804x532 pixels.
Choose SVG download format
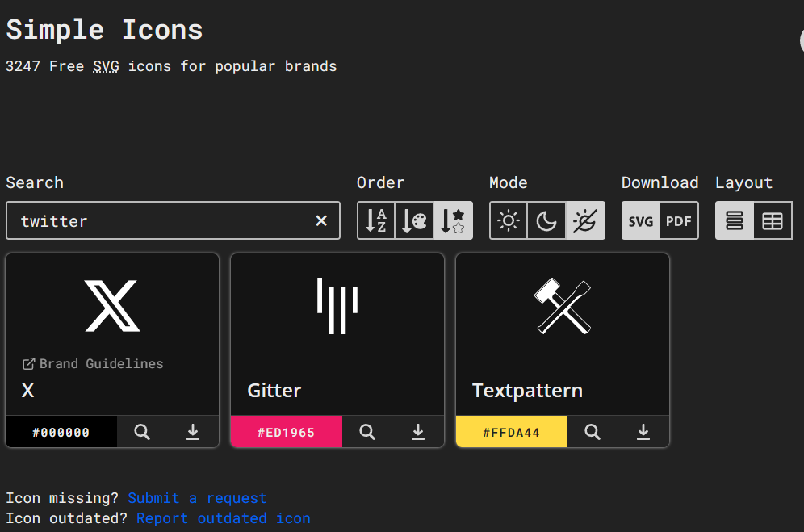[x=641, y=220]
